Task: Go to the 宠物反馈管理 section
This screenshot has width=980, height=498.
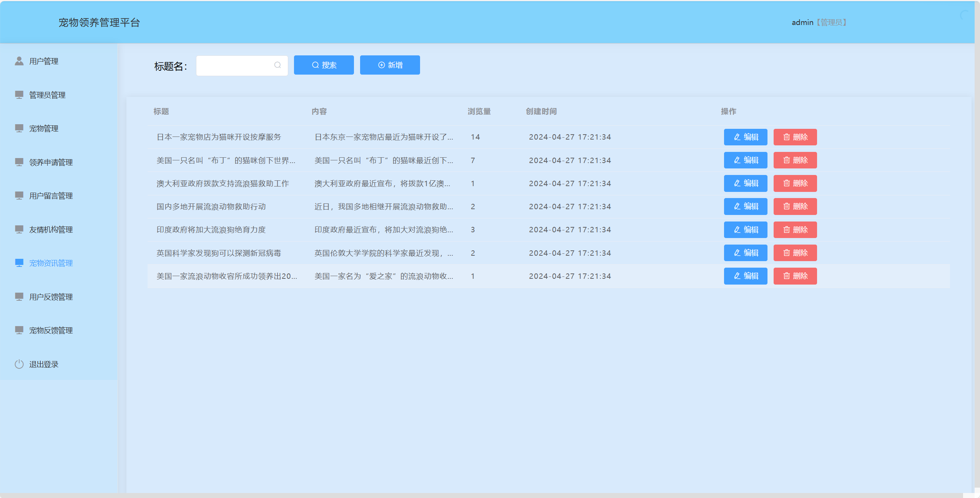Action: (51, 330)
